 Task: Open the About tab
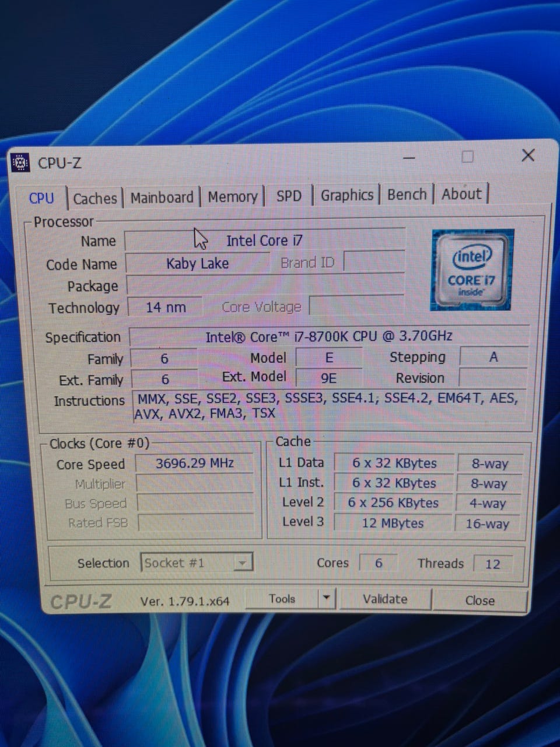click(x=461, y=194)
